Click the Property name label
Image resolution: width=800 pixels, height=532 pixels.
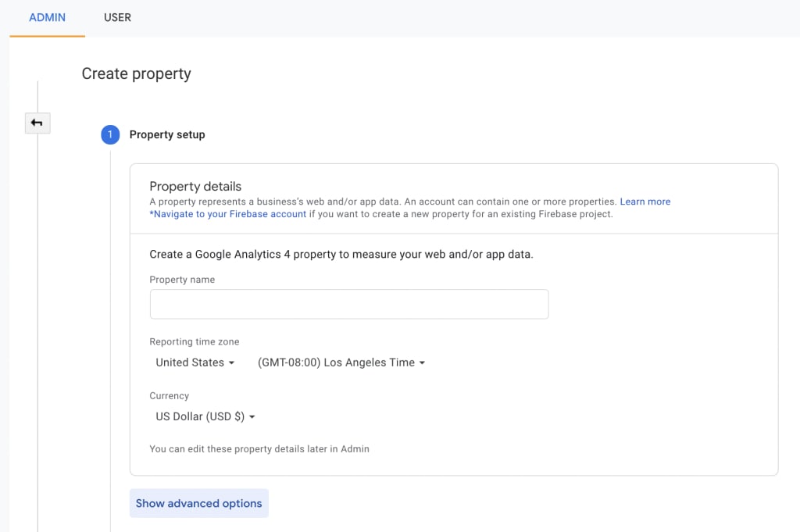coord(182,280)
